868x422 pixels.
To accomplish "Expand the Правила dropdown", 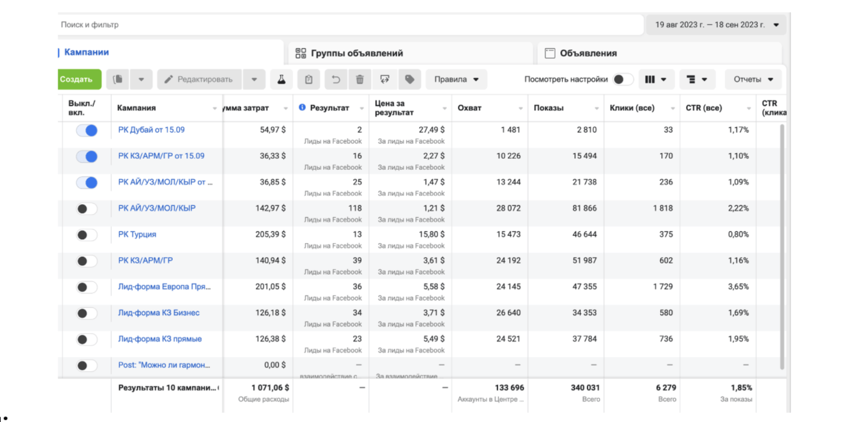I will 456,80.
